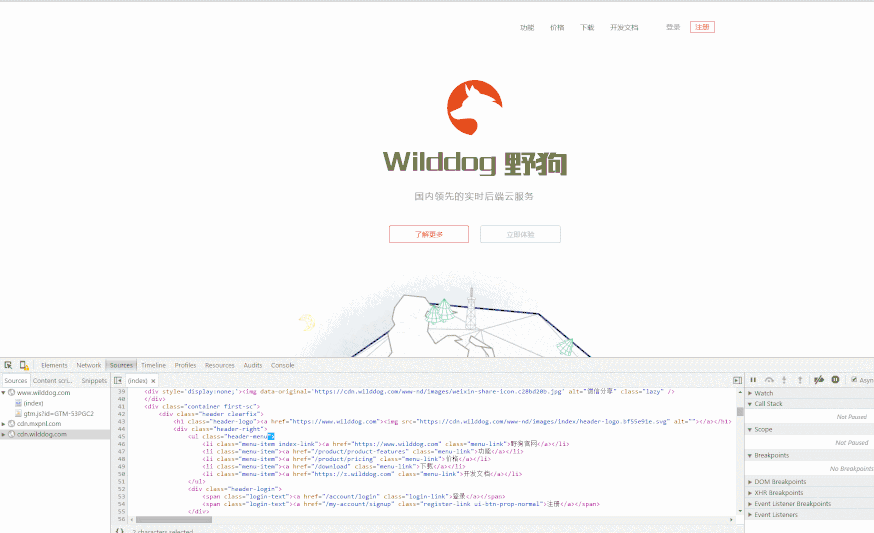This screenshot has height=533, width=874.
Task: Switch to the Elements tab
Action: pyautogui.click(x=54, y=365)
